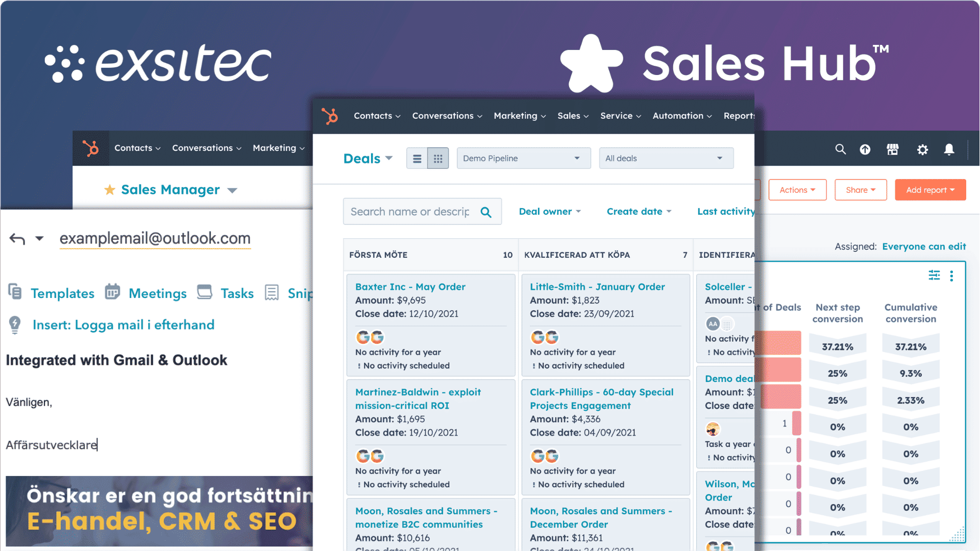The image size is (980, 551).
Task: Click Add report button
Action: point(930,190)
